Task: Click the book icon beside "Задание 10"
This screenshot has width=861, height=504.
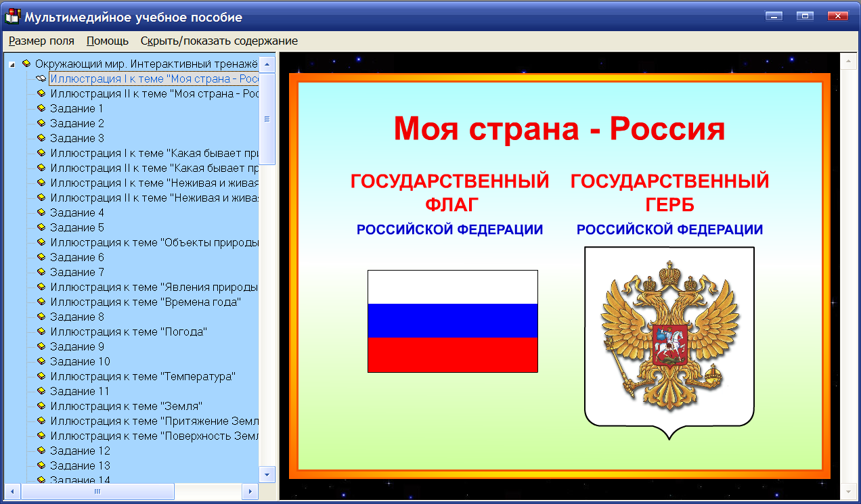Action: click(x=41, y=361)
